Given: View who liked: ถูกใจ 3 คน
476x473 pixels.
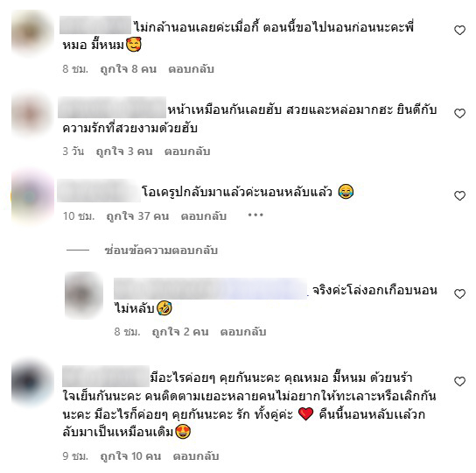Looking at the screenshot, I should click(x=124, y=151).
